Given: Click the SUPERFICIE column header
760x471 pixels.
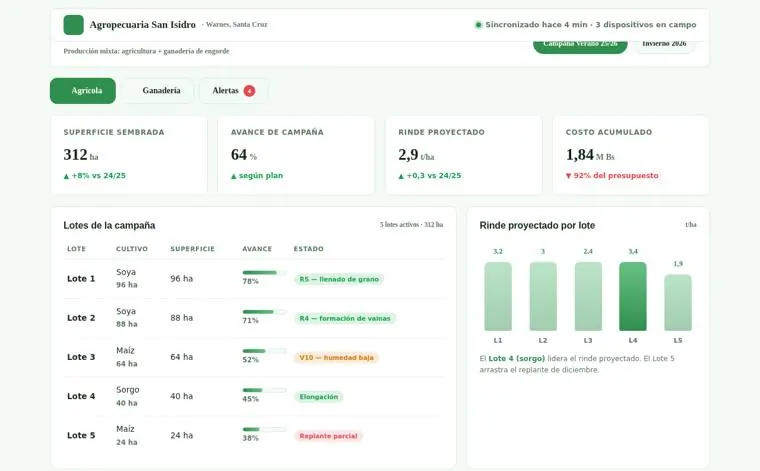Looking at the screenshot, I should pyautogui.click(x=192, y=249).
